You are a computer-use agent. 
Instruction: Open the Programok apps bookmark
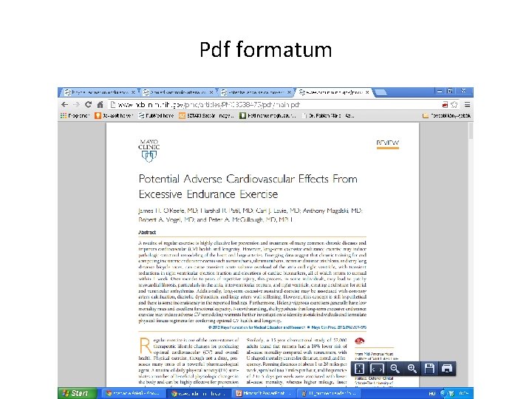[75, 116]
